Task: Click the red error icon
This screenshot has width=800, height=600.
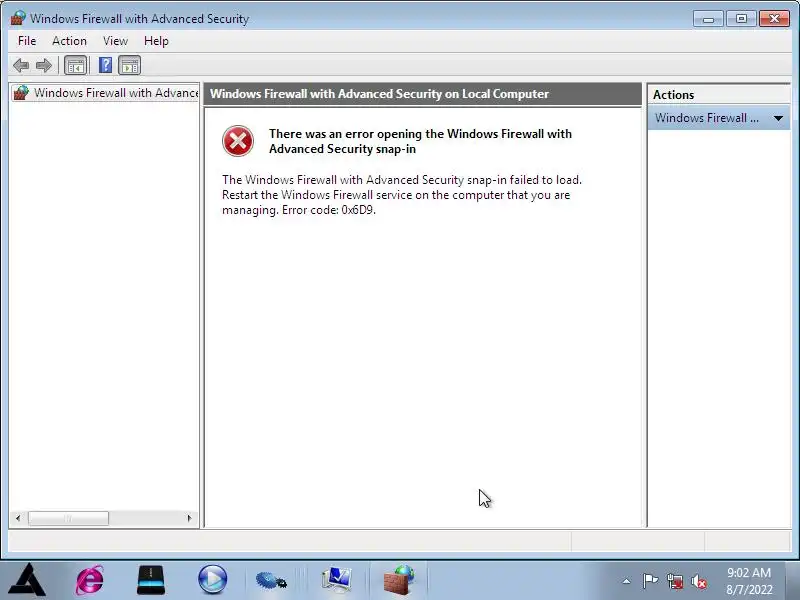Action: click(238, 141)
